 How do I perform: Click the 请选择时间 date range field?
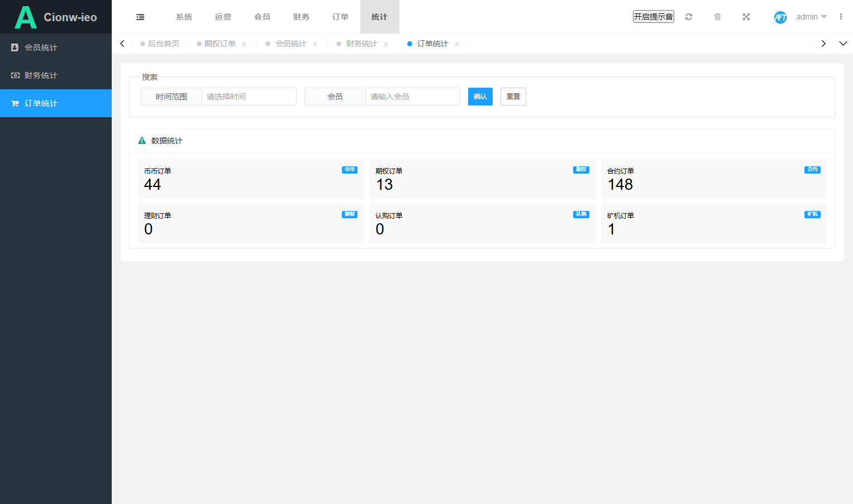pos(249,97)
